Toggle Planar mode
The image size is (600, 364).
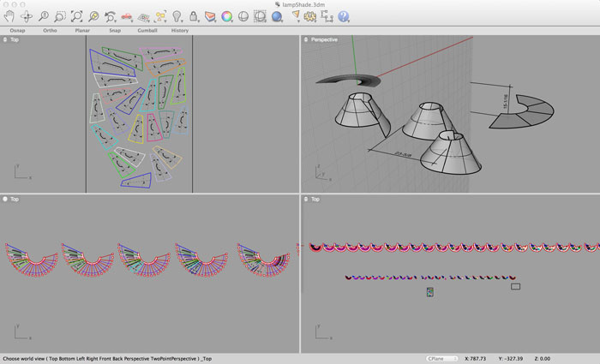(x=82, y=30)
